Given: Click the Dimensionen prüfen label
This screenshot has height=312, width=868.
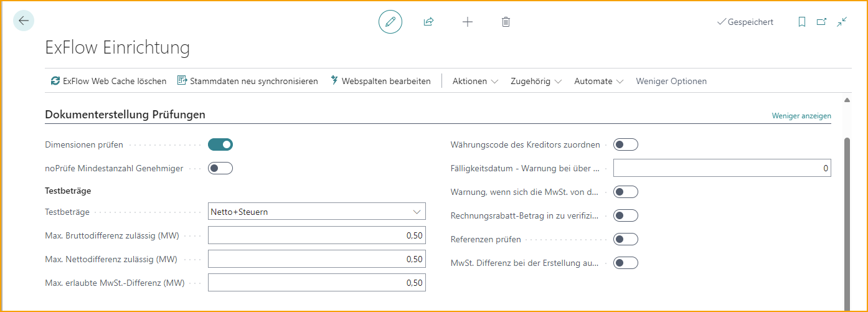Looking at the screenshot, I should 84,144.
